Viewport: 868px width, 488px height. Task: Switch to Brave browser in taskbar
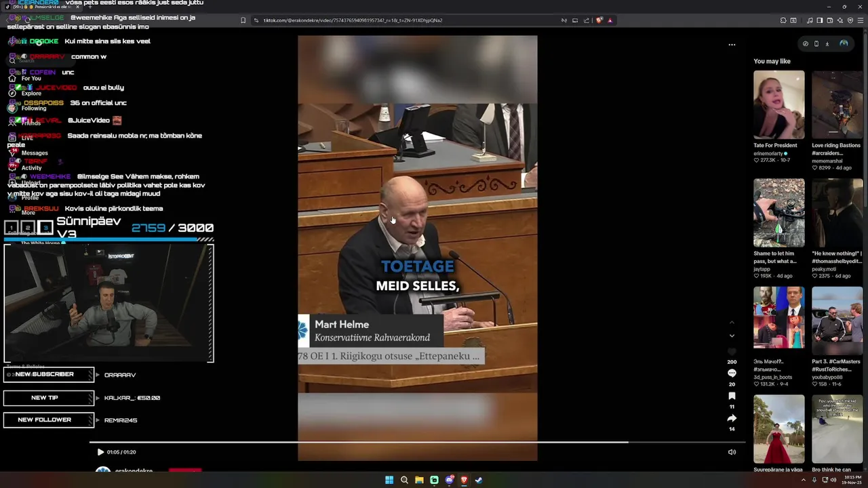tap(464, 480)
